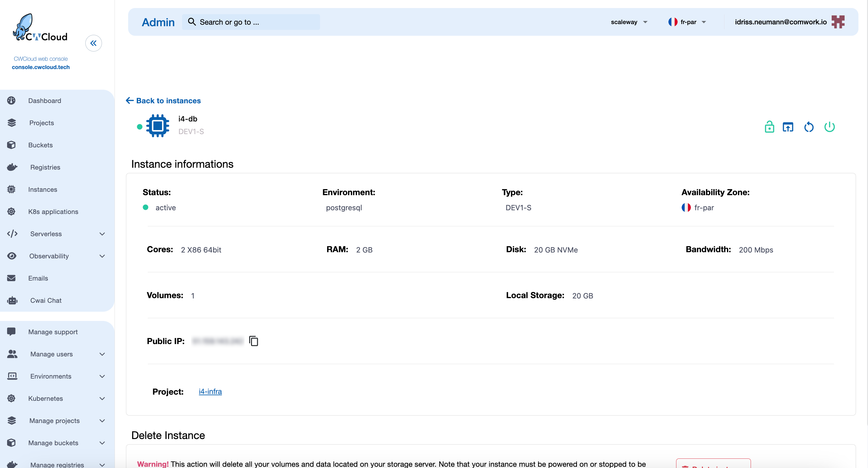Click the French flag beside fr-par zone
The height and width of the screenshot is (468, 868).
(686, 207)
